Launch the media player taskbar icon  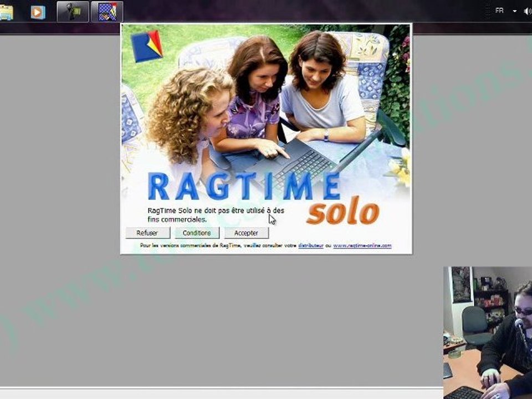[x=38, y=12]
